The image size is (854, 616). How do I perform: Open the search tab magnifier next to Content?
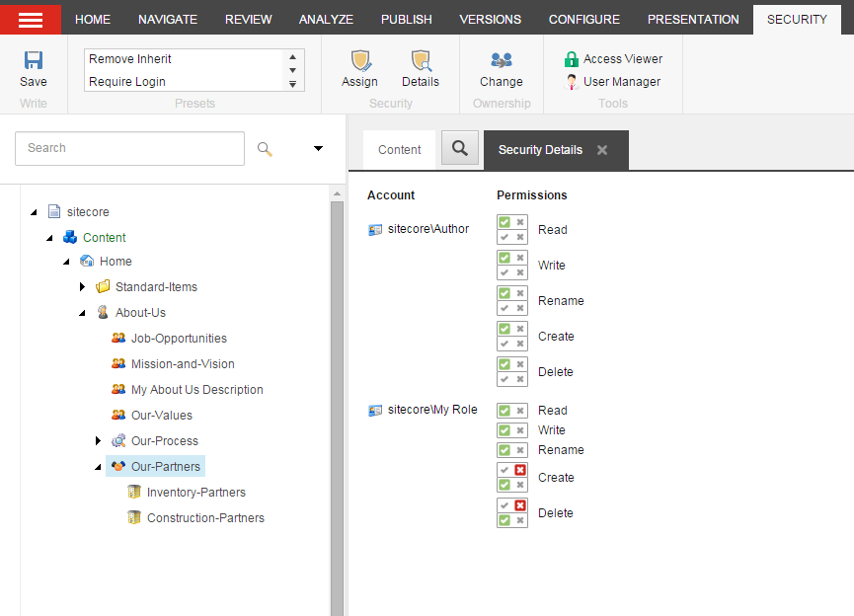(460, 148)
